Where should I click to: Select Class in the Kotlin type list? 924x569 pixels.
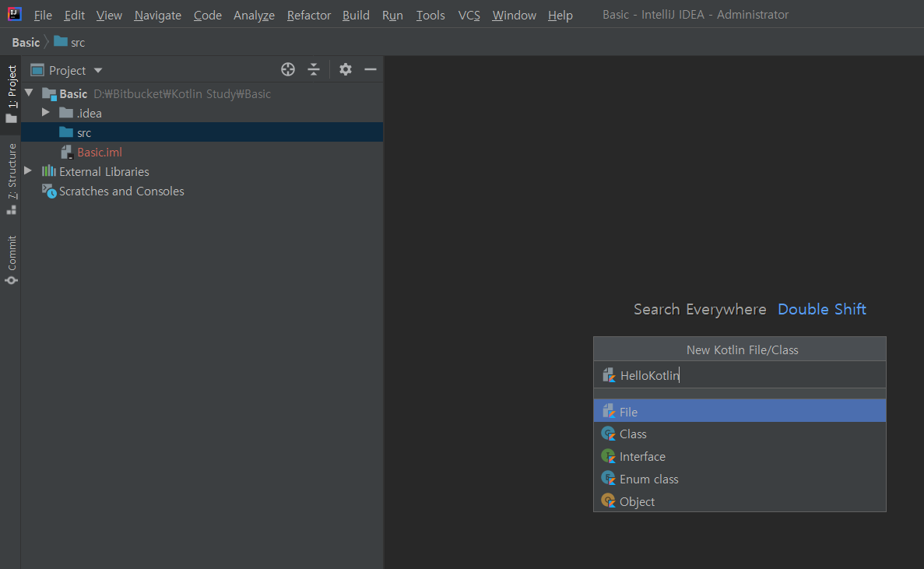pos(740,434)
